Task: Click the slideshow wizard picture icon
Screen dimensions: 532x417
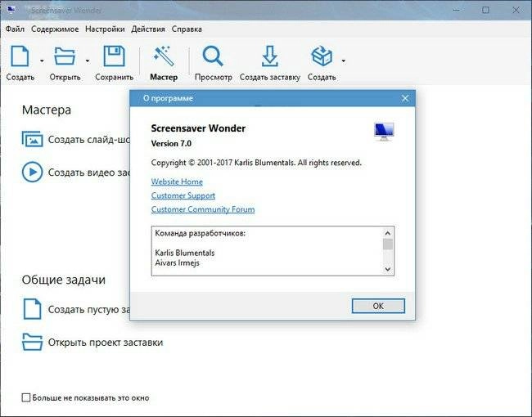Action: (33, 139)
